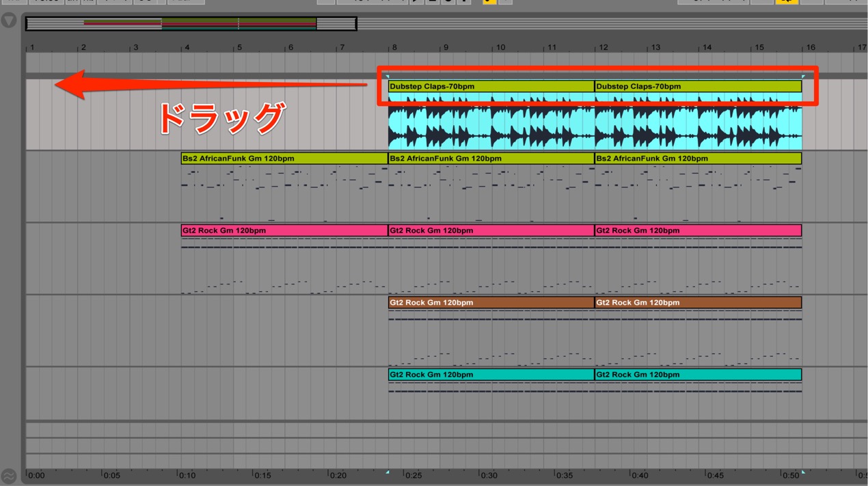Click the 0:10 mark on the time ruler

click(187, 475)
